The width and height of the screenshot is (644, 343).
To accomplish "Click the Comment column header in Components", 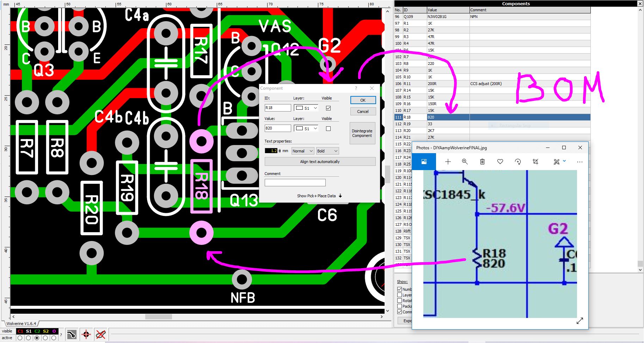I will click(x=530, y=10).
